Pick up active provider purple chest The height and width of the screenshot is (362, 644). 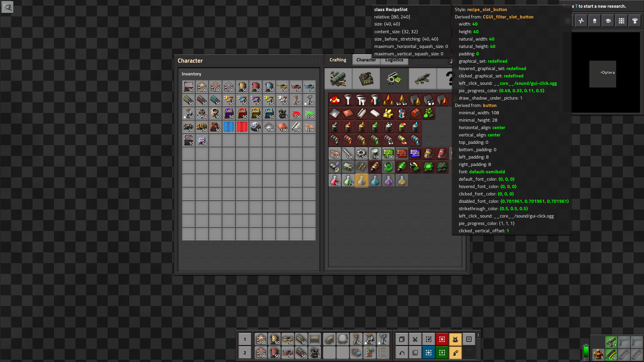(229, 113)
